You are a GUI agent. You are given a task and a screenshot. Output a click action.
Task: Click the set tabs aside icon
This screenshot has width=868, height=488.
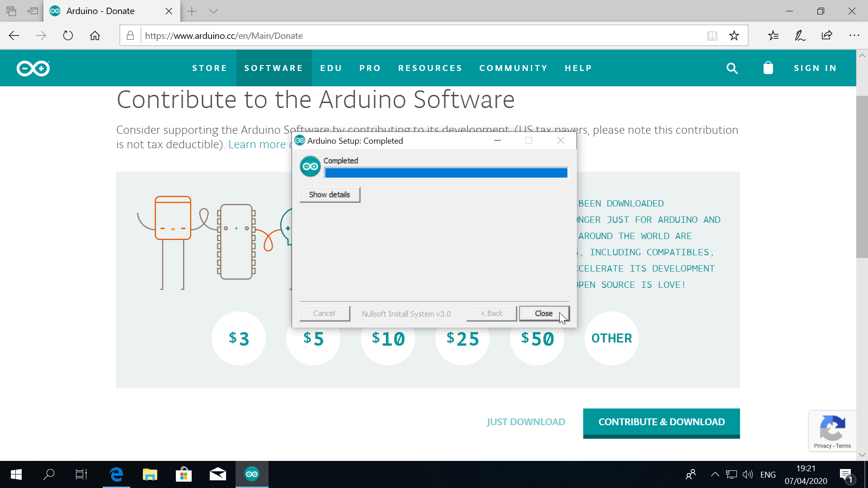pyautogui.click(x=33, y=11)
